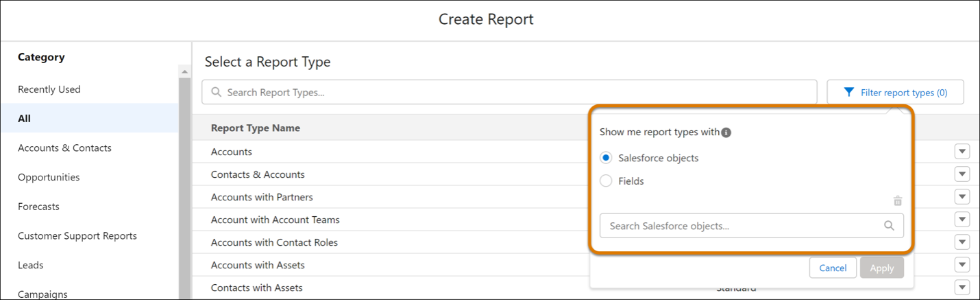The width and height of the screenshot is (980, 302).
Task: Select the Fields radio button
Action: coord(606,181)
